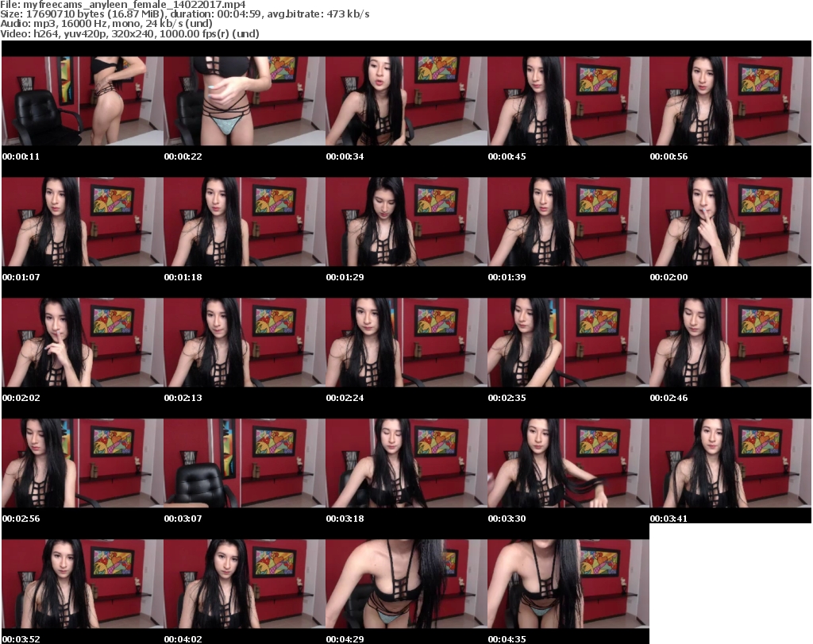Image resolution: width=813 pixels, height=644 pixels.
Task: Click the thumbnail for 00:01:07
Action: (83, 222)
